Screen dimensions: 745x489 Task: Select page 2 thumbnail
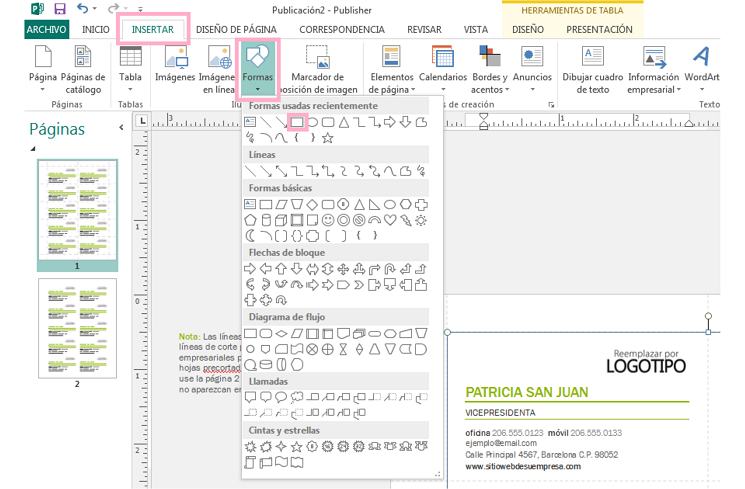tap(77, 329)
